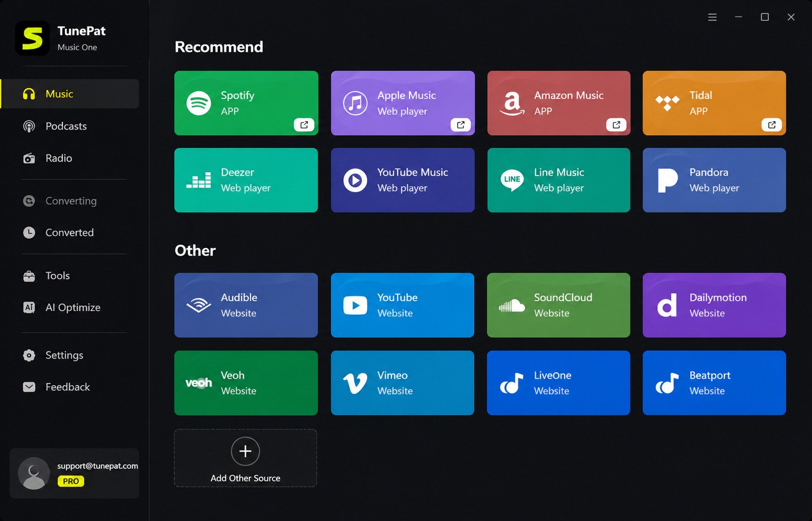Click support@tunepat.com account email
The height and width of the screenshot is (521, 812).
tap(97, 466)
